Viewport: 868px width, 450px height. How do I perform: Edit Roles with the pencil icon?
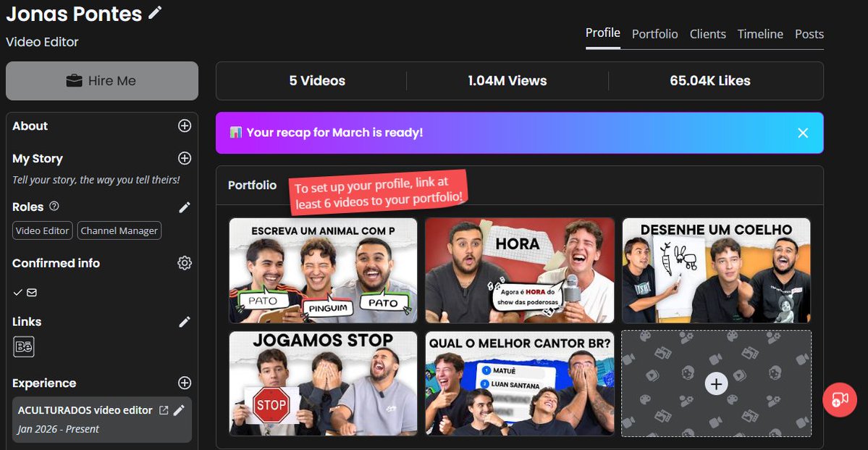pos(185,207)
